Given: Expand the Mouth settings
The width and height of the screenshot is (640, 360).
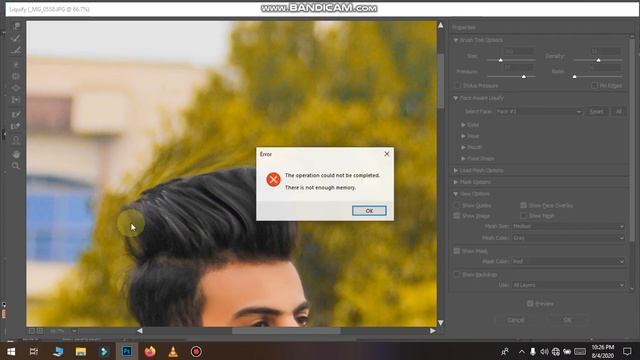Looking at the screenshot, I should [463, 147].
